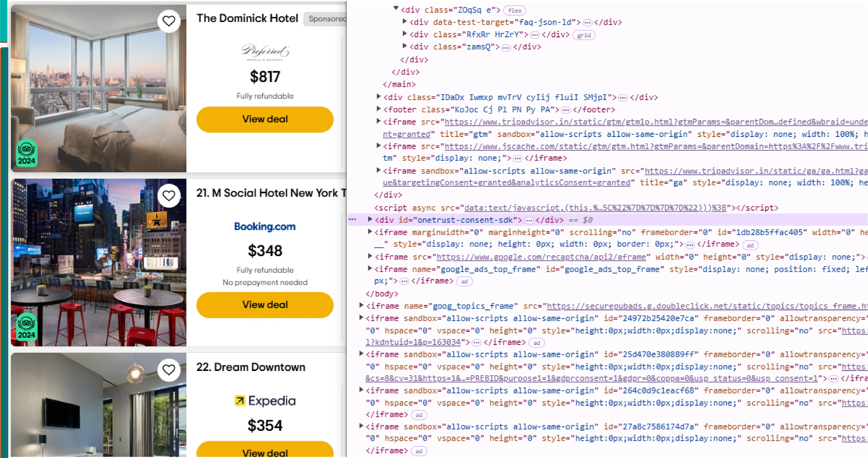Open the jscache.com gtm.html src link
Image resolution: width=868 pixels, height=458 pixels.
(x=656, y=147)
